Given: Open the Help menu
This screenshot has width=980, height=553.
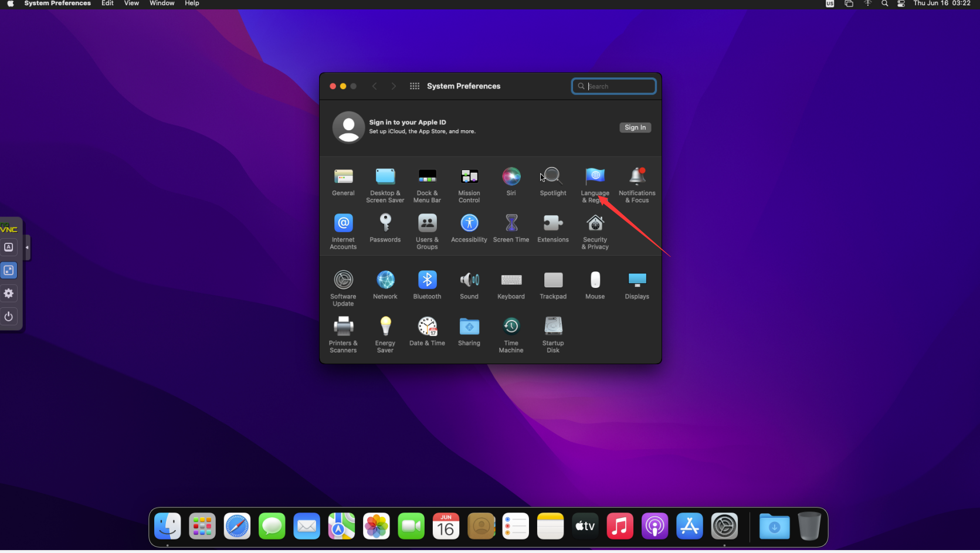Looking at the screenshot, I should (192, 4).
